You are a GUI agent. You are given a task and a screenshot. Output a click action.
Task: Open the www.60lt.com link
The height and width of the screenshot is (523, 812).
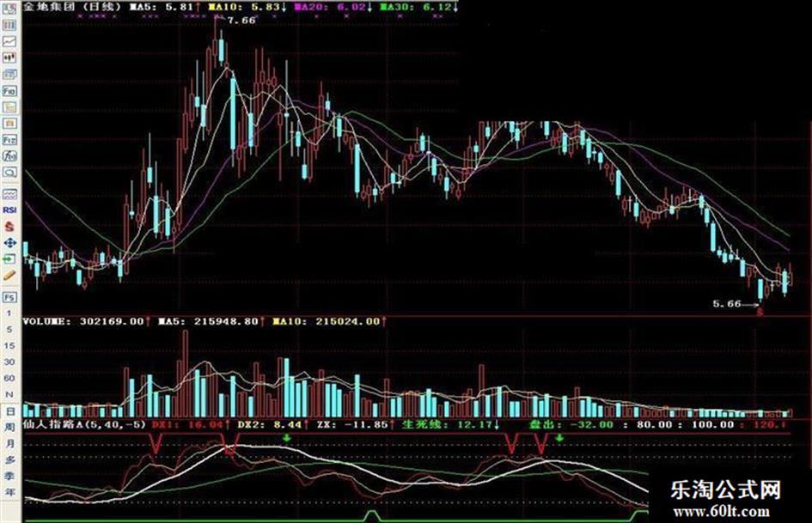coord(722,512)
